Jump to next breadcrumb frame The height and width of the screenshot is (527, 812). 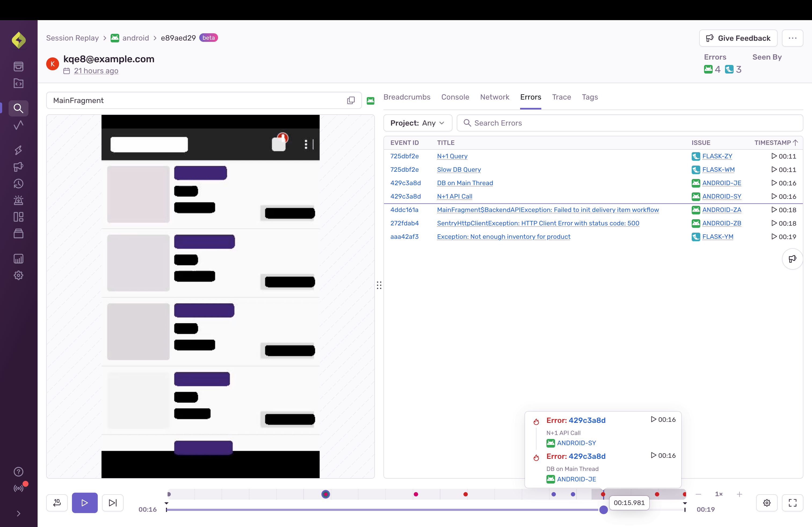113,503
